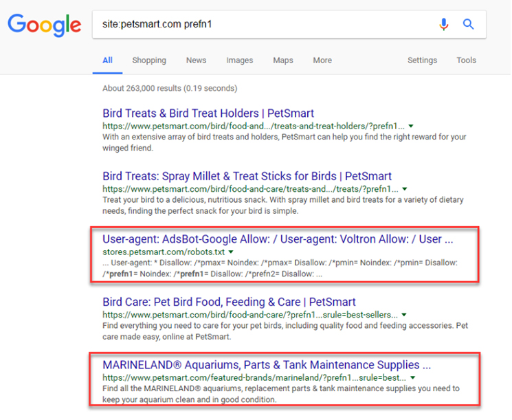Expand dropdown arrow beside treats/?prefn1 URL

tap(405, 189)
